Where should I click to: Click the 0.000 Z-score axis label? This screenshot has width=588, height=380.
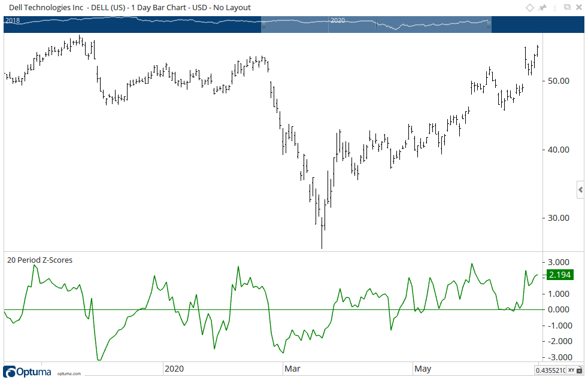[559, 309]
